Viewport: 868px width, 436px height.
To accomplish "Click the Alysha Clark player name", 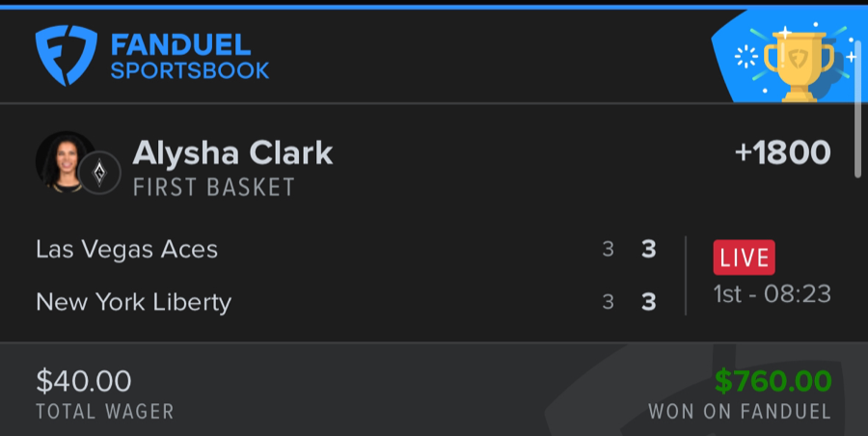I will click(232, 152).
